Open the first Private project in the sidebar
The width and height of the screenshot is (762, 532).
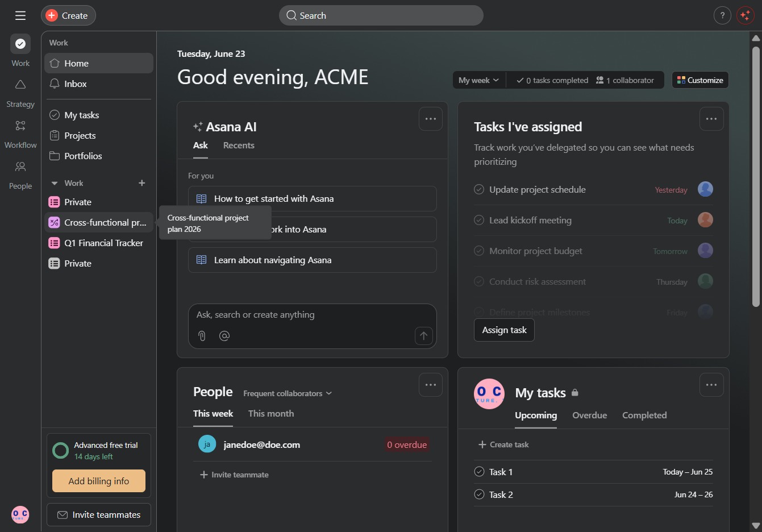click(99, 202)
